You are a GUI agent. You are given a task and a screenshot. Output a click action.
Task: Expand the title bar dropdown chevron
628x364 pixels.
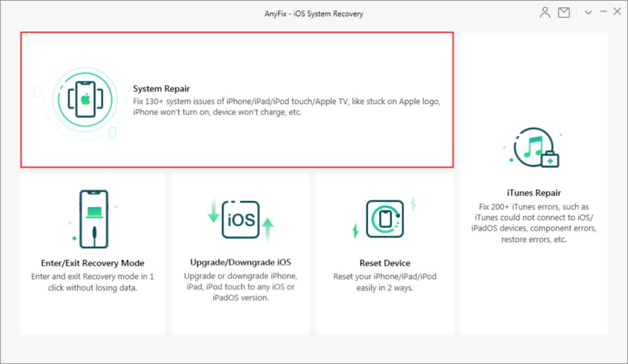tap(588, 12)
